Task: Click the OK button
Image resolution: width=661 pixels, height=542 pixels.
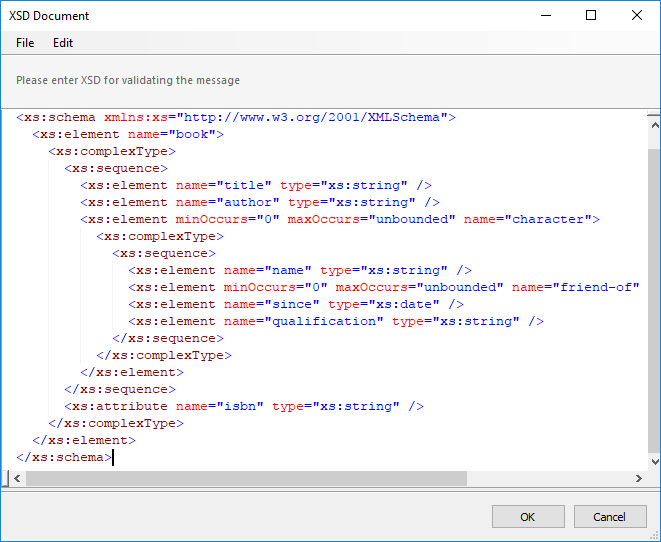Action: [x=528, y=517]
